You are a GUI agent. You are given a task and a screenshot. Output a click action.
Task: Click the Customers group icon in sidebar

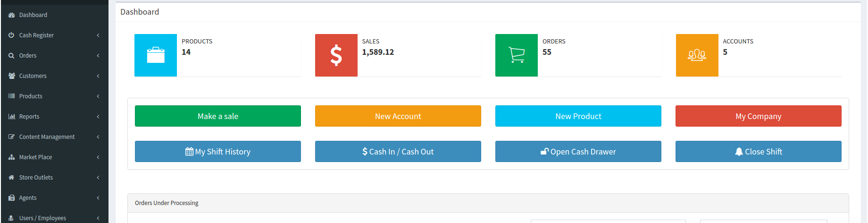pos(12,76)
